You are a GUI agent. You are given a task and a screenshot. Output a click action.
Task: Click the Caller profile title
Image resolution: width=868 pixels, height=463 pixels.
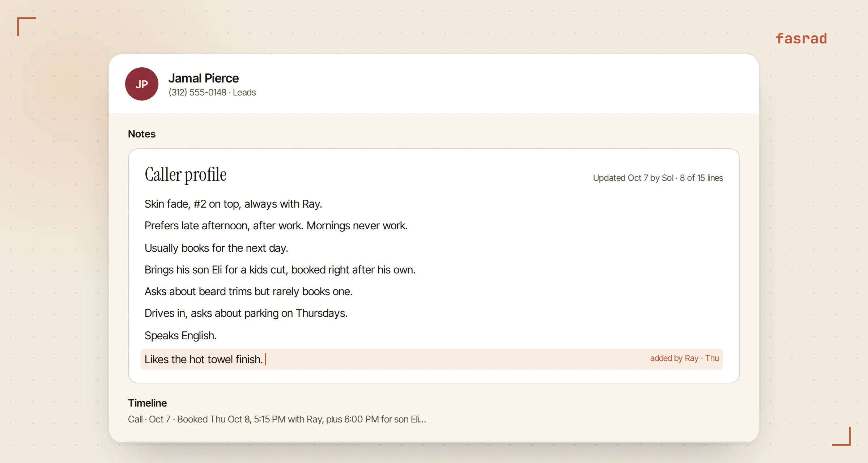pyautogui.click(x=186, y=175)
